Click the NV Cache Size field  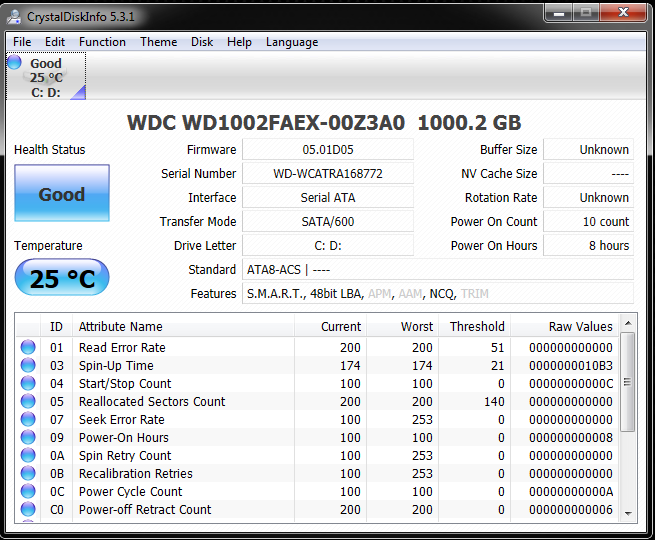[589, 173]
